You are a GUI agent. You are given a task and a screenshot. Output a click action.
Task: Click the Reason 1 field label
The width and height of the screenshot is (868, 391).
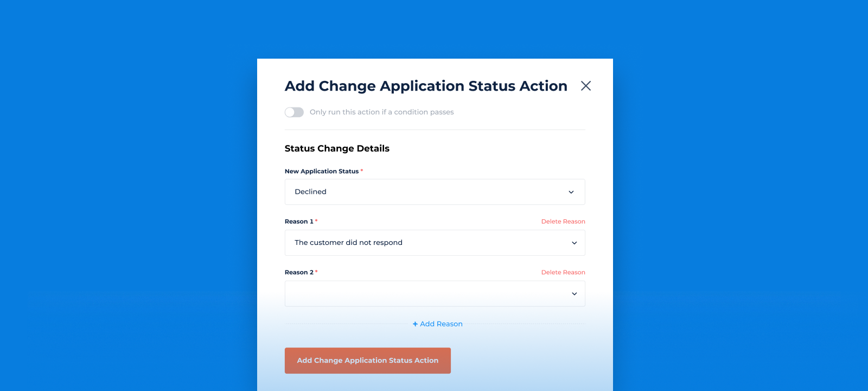(x=299, y=222)
